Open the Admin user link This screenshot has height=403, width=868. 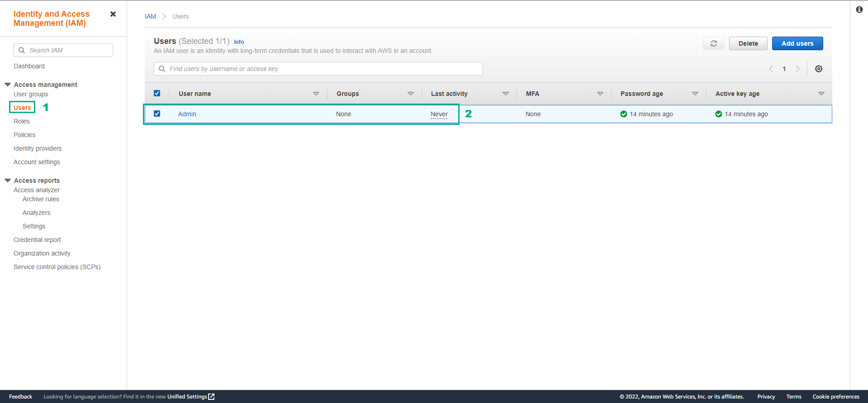187,114
